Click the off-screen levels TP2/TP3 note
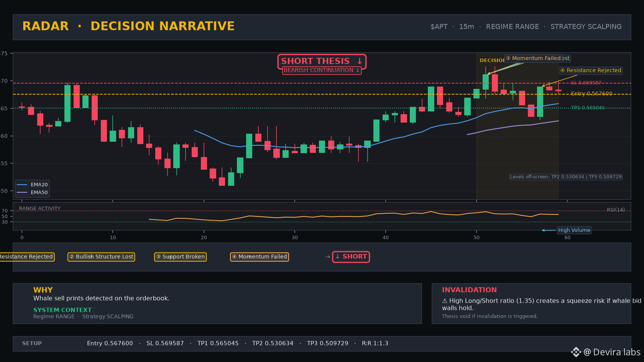The width and height of the screenshot is (644, 362). (566, 177)
